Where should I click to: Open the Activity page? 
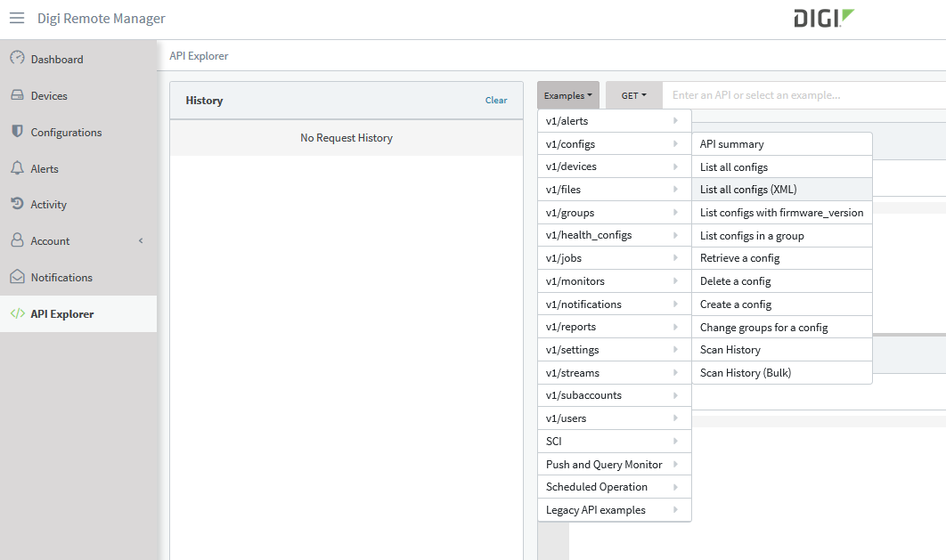78,205
